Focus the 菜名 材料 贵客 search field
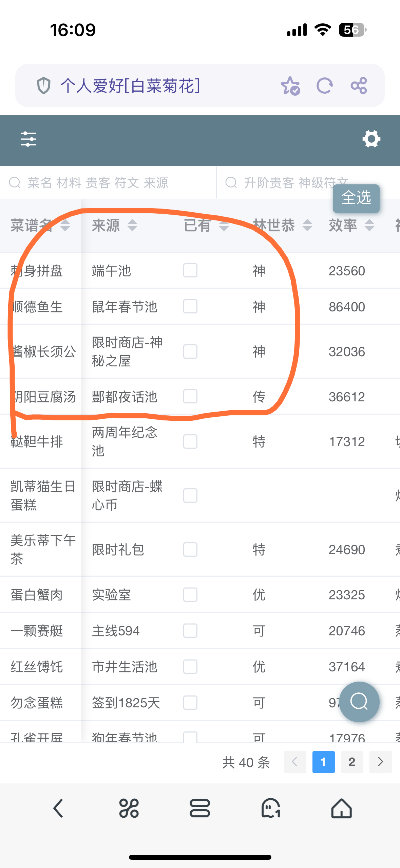 pyautogui.click(x=108, y=183)
